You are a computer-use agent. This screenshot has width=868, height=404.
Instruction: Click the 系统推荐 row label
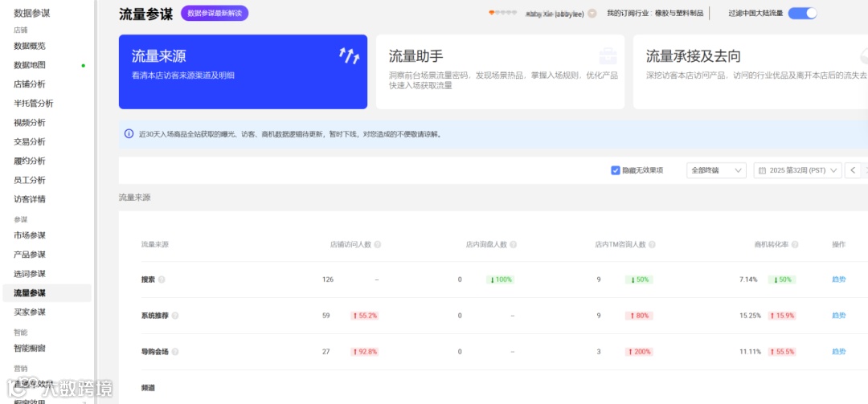tap(155, 316)
